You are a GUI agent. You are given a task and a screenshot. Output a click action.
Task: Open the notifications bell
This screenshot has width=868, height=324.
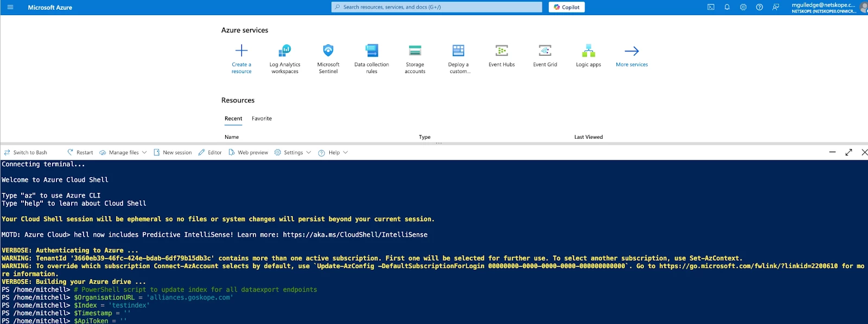[727, 7]
